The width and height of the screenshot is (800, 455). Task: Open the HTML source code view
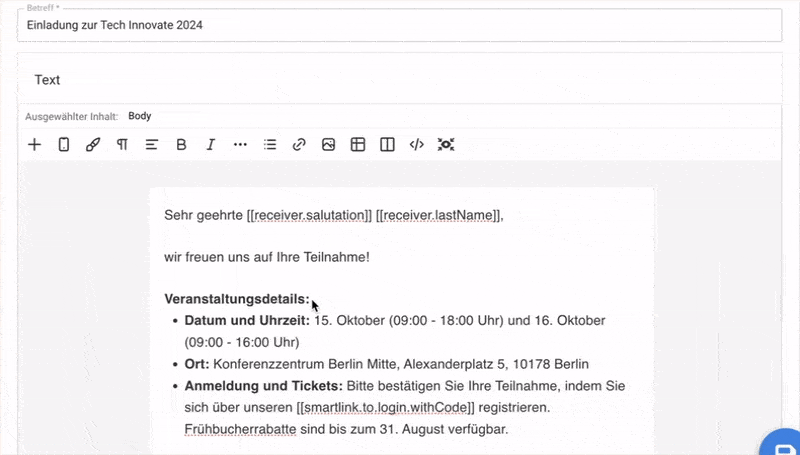(416, 145)
